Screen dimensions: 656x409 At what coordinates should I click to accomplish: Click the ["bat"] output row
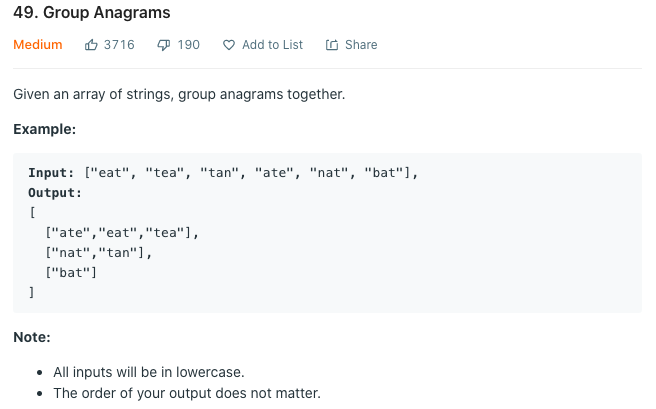[x=71, y=273]
